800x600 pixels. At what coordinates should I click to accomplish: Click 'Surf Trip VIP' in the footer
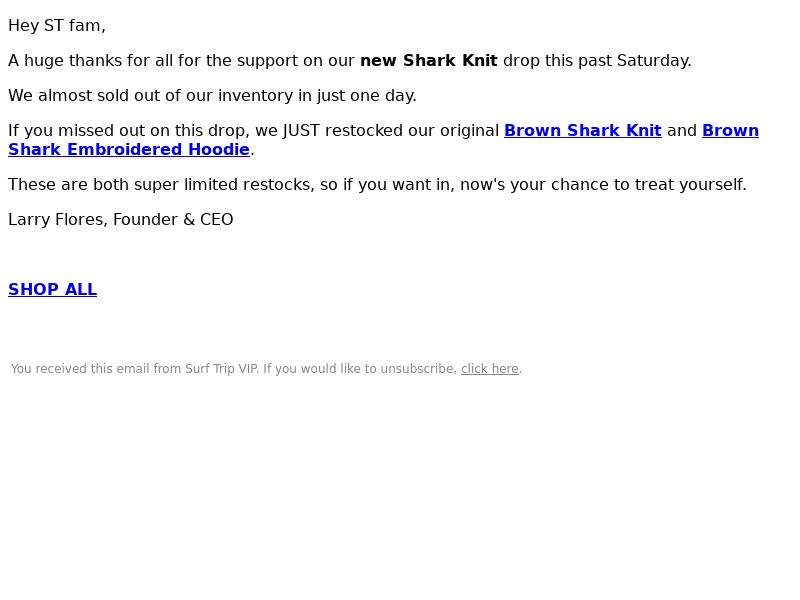221,369
